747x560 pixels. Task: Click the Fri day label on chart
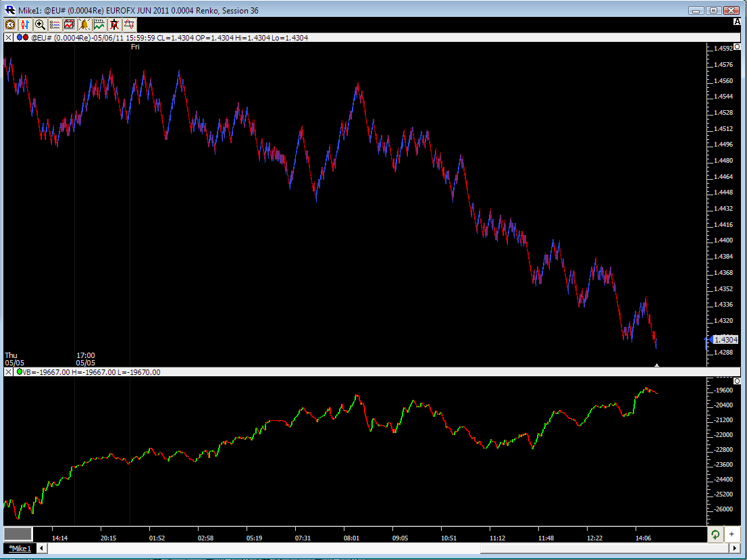[x=135, y=47]
